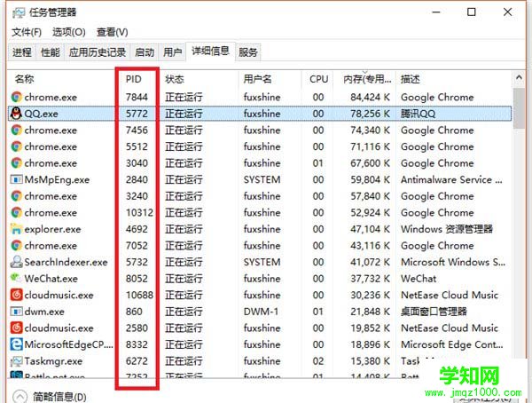Click PID value 5772
This screenshot has width=532, height=403.
137,114
